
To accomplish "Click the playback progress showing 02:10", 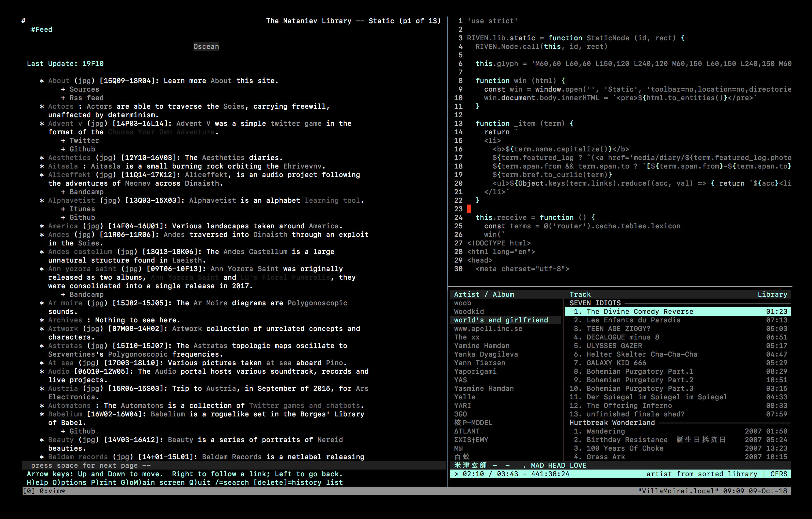I will (477, 474).
